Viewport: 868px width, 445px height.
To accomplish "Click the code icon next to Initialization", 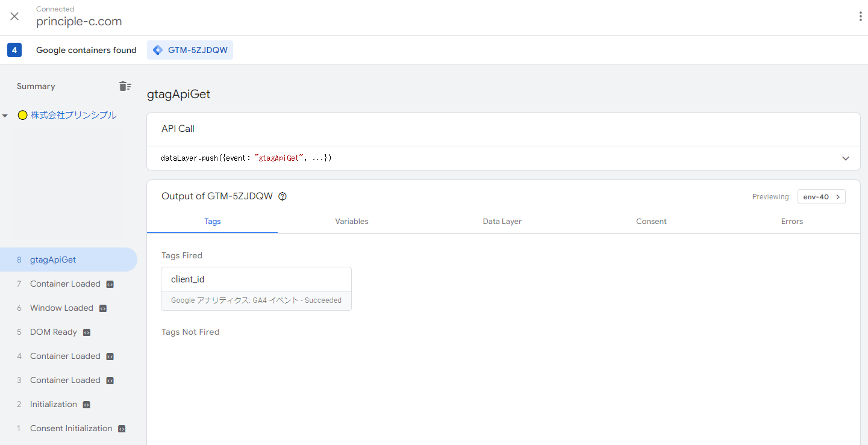I will (x=87, y=405).
